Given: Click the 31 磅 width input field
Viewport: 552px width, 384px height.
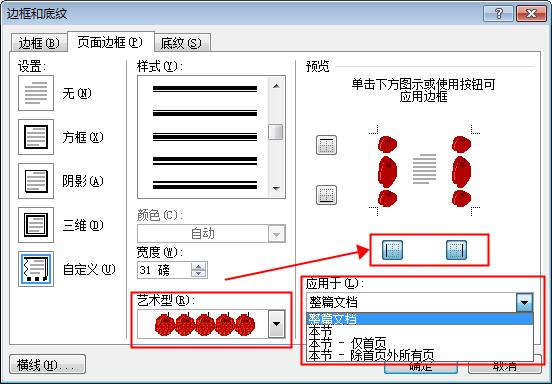Looking at the screenshot, I should coord(164,270).
